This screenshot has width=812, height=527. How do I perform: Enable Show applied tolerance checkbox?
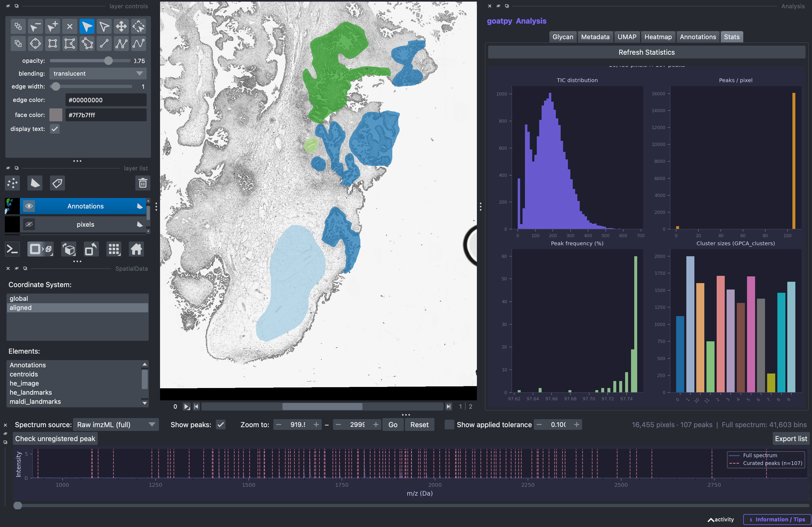(x=449, y=424)
